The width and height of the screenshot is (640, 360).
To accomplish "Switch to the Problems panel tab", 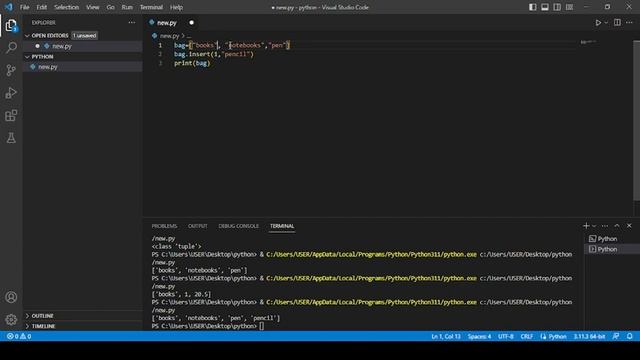I will tap(164, 226).
